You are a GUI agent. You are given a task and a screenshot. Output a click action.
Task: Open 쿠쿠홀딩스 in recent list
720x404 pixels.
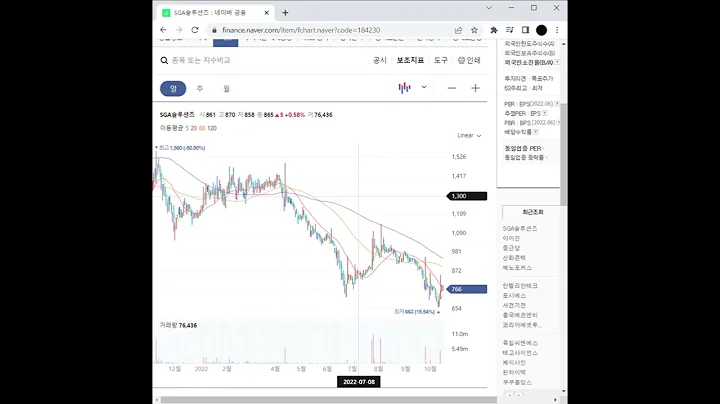[x=517, y=382]
